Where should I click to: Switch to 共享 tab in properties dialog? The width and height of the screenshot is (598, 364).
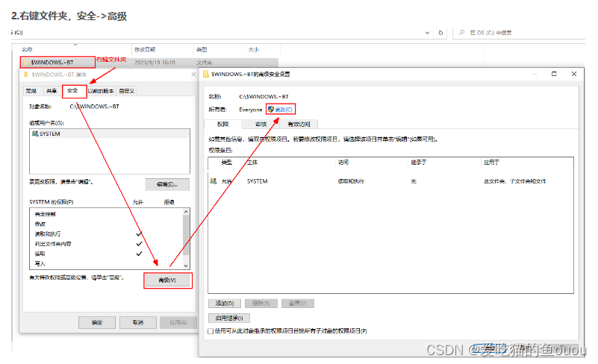tap(52, 91)
